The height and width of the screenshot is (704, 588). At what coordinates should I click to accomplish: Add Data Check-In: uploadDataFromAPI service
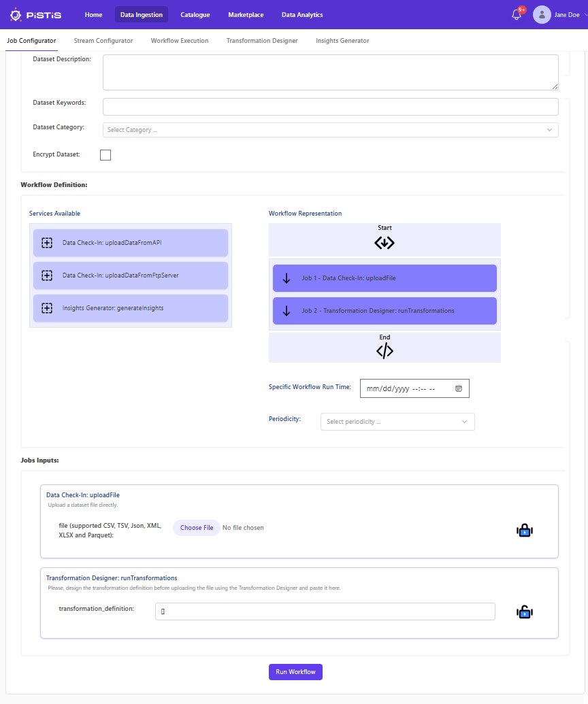point(131,243)
